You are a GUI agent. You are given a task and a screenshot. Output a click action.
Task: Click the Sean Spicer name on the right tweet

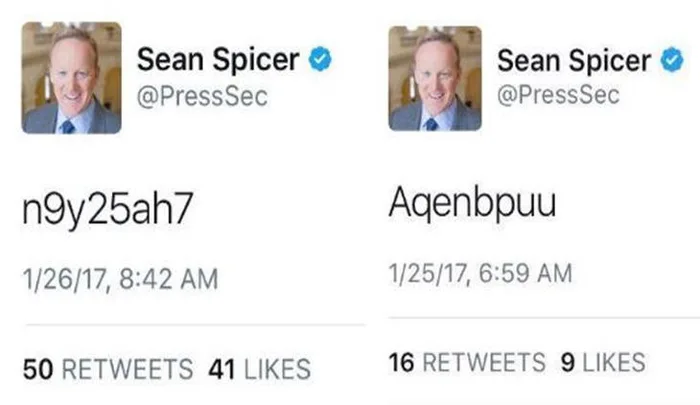coord(575,59)
